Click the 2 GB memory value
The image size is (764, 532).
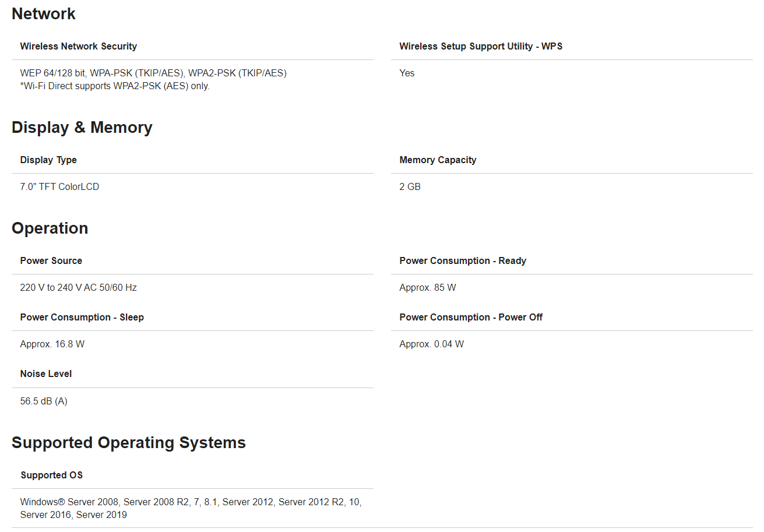pyautogui.click(x=410, y=186)
